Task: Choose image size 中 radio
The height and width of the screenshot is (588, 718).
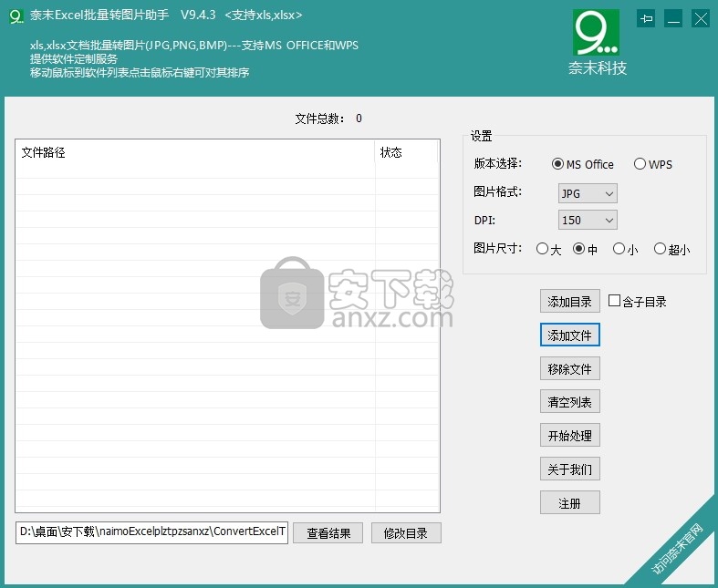Action: [x=585, y=249]
